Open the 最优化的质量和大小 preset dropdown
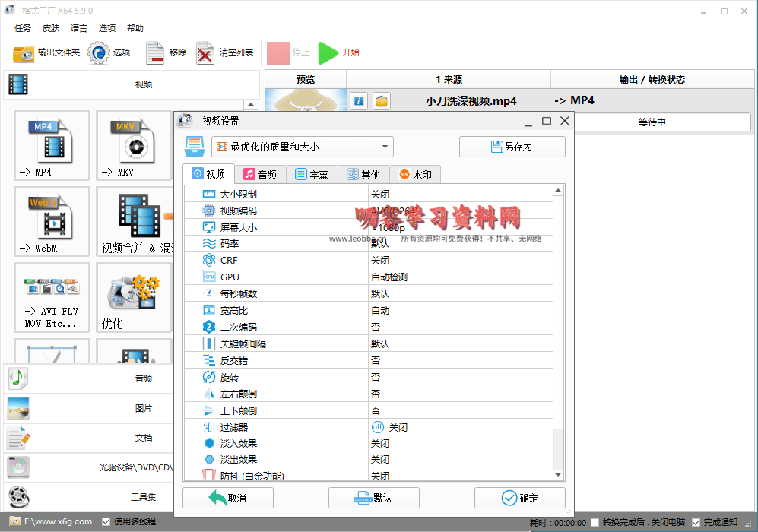758x532 pixels. (302, 147)
